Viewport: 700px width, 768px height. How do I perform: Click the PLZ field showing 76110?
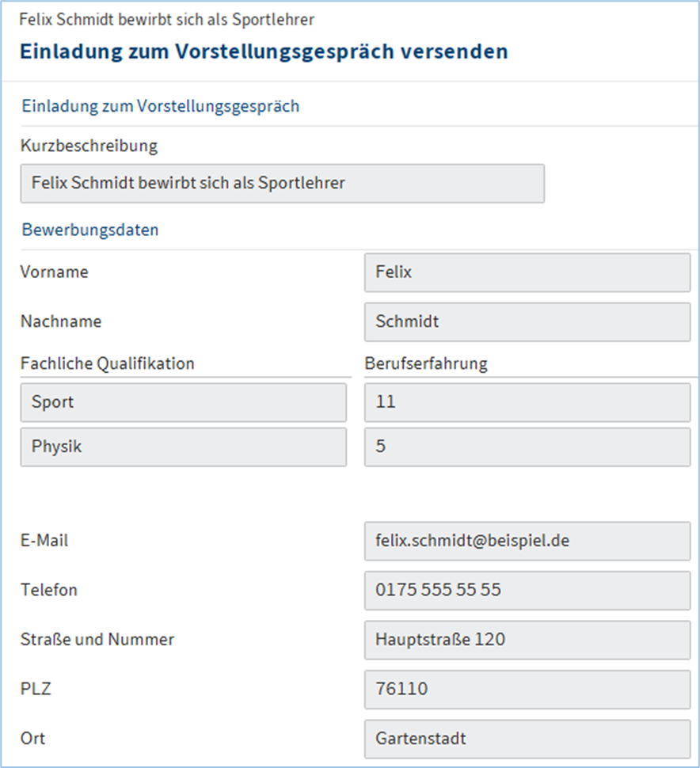tap(527, 689)
